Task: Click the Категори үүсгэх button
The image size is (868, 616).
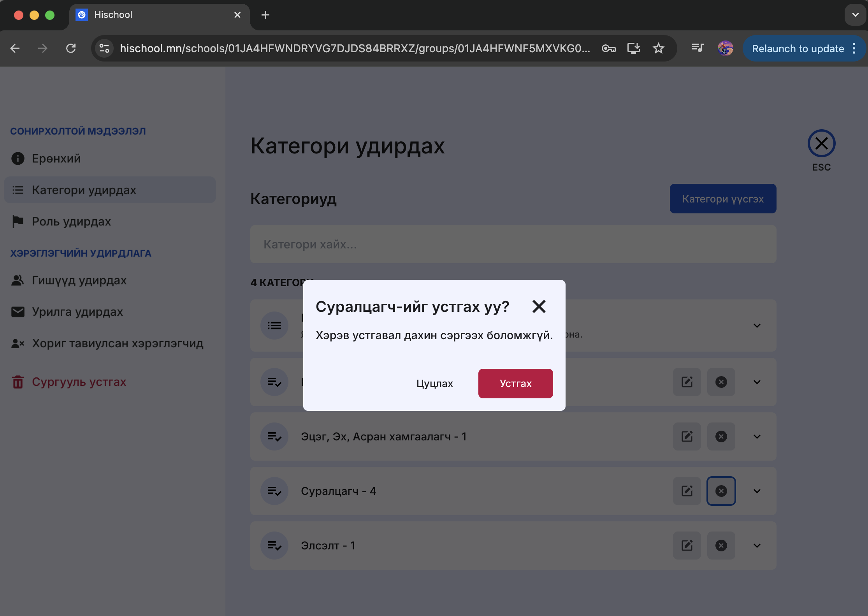Action: click(x=723, y=199)
